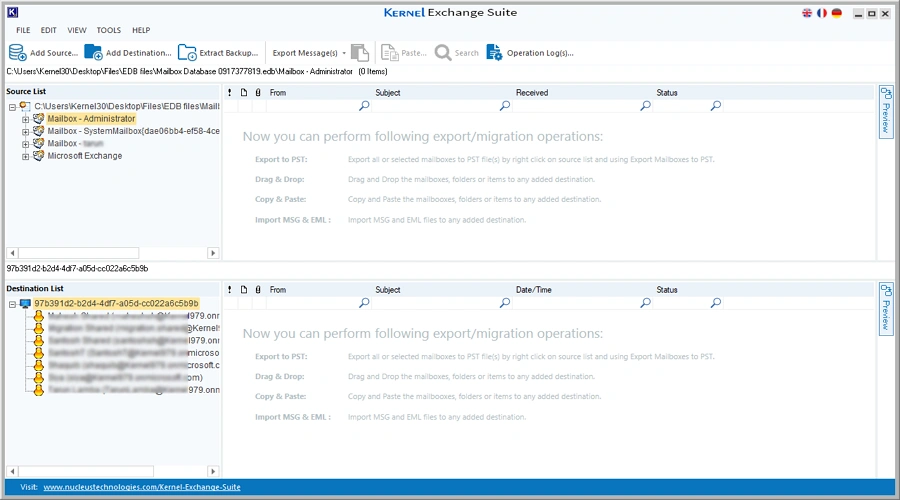
Task: Open the Operation Log(s) viewer
Action: [495, 53]
